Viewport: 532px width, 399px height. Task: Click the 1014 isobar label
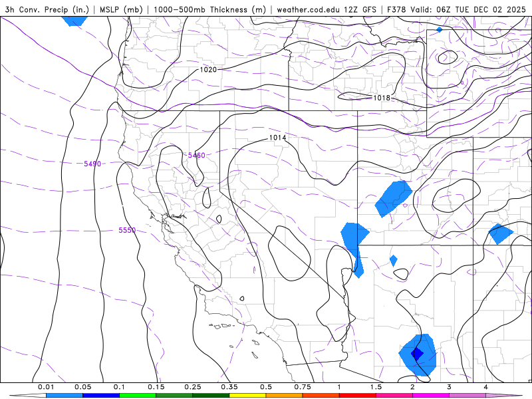[x=277, y=138]
